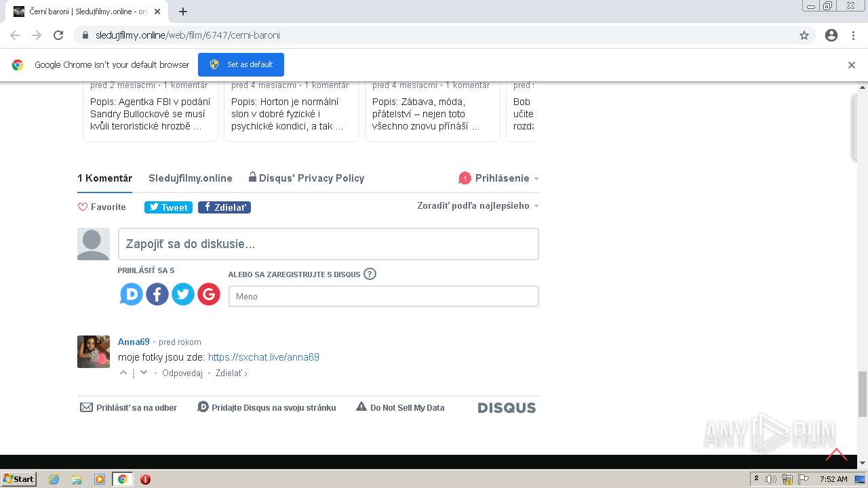The height and width of the screenshot is (488, 868).
Task: Log in with the Google icon
Action: tap(209, 294)
